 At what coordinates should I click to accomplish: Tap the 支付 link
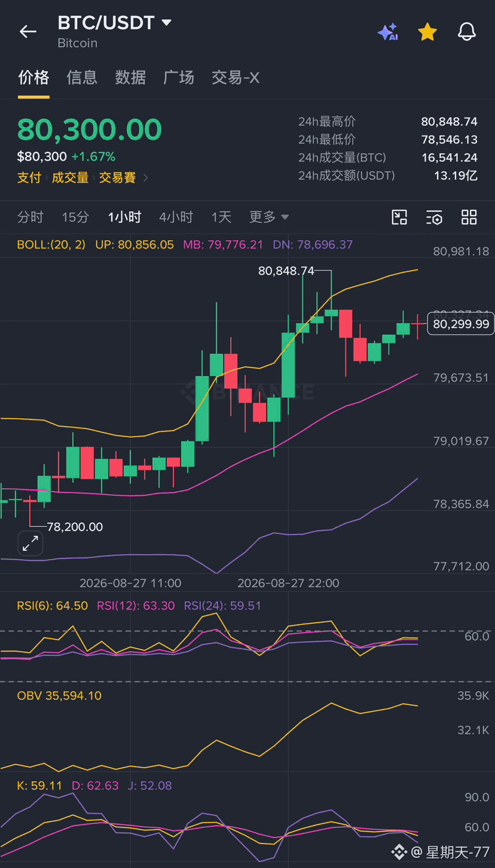29,177
